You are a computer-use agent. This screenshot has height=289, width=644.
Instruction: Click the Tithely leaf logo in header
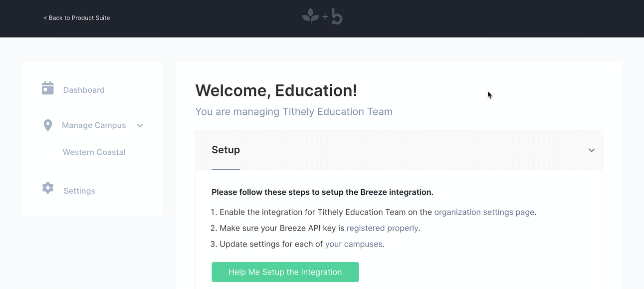[x=310, y=16]
